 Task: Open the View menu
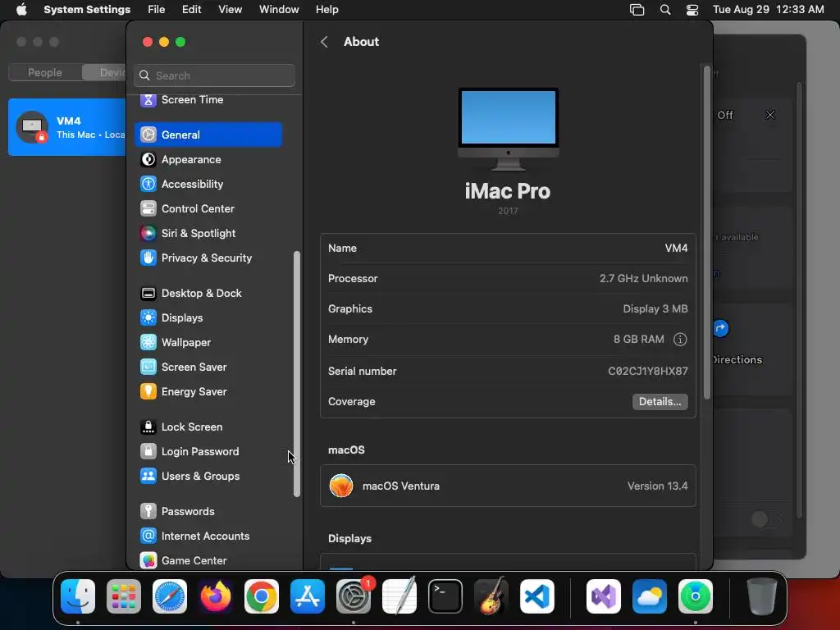click(x=230, y=10)
